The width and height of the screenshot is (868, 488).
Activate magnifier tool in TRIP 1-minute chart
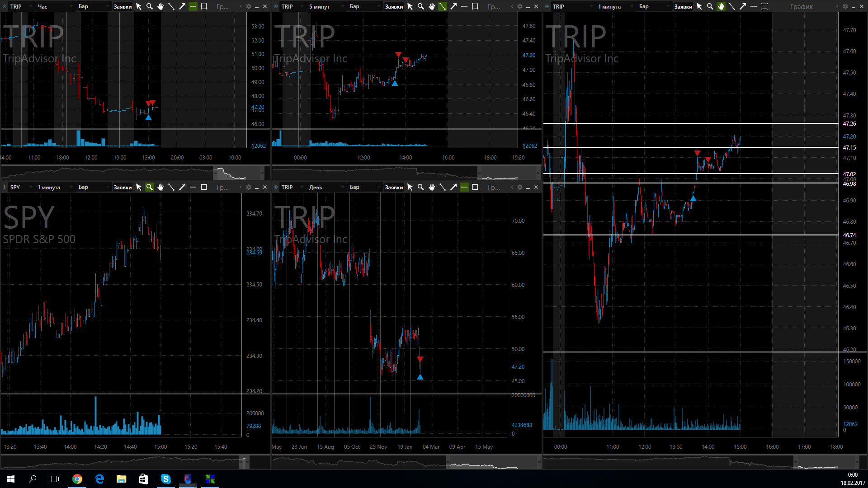(710, 6)
